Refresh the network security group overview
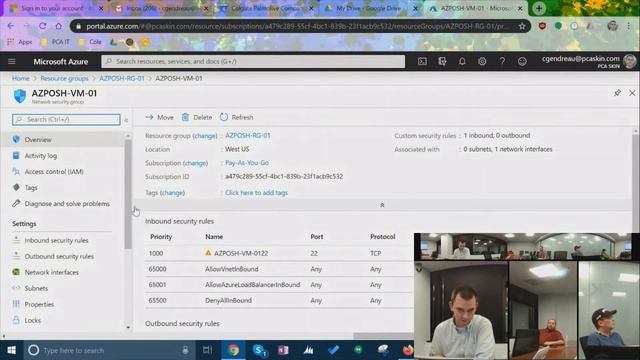640x360 pixels. coord(237,117)
